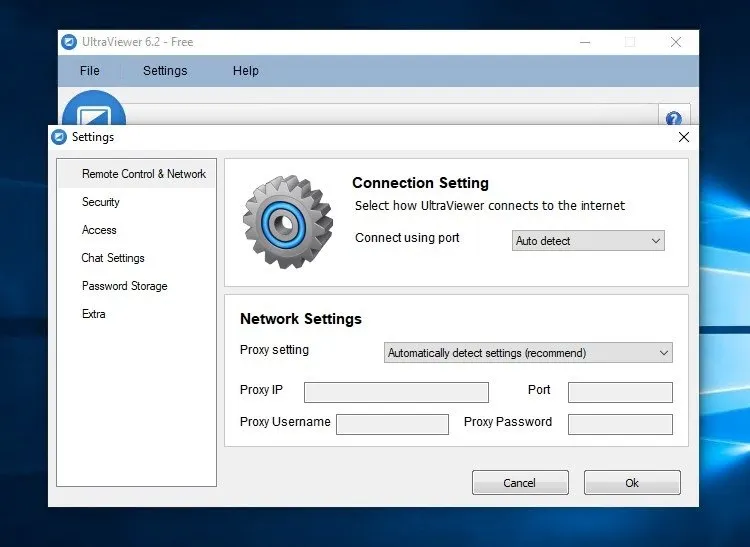The width and height of the screenshot is (750, 547).
Task: Confirm settings with the Ok button
Action: [632, 482]
